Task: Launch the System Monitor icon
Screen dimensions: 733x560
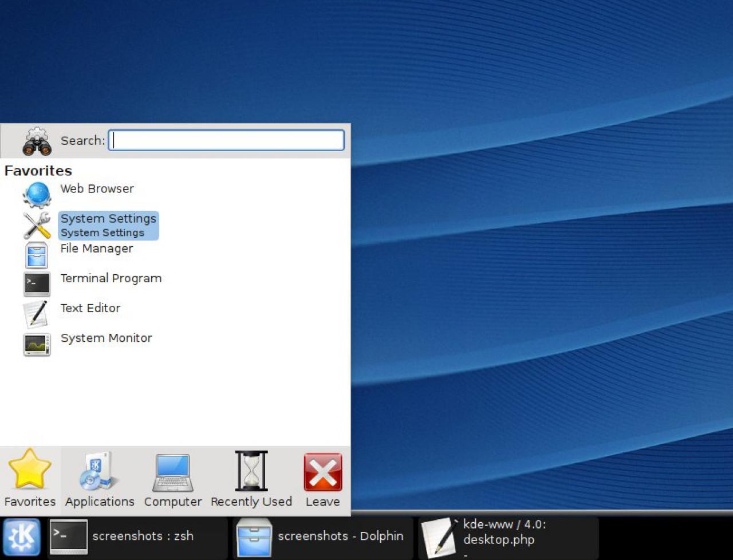Action: (x=37, y=345)
